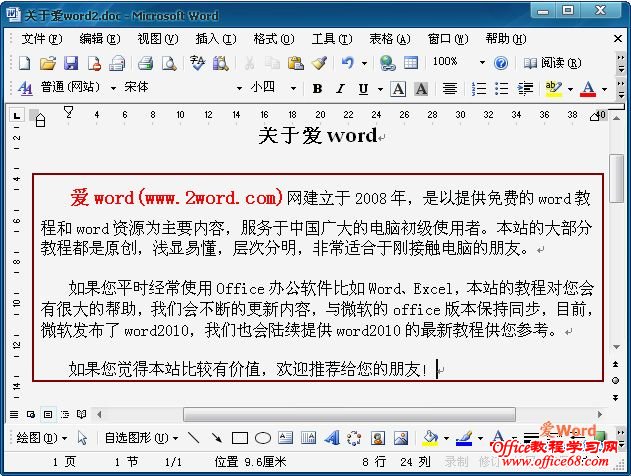631x476 pixels.
Task: Toggle the bulleted list
Action: click(x=501, y=89)
